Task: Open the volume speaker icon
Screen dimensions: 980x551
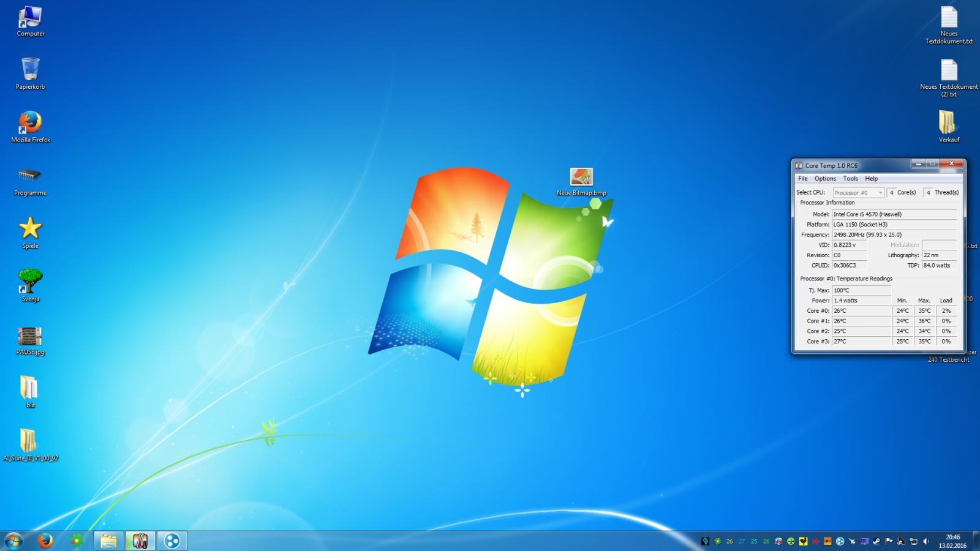Action: [x=925, y=541]
